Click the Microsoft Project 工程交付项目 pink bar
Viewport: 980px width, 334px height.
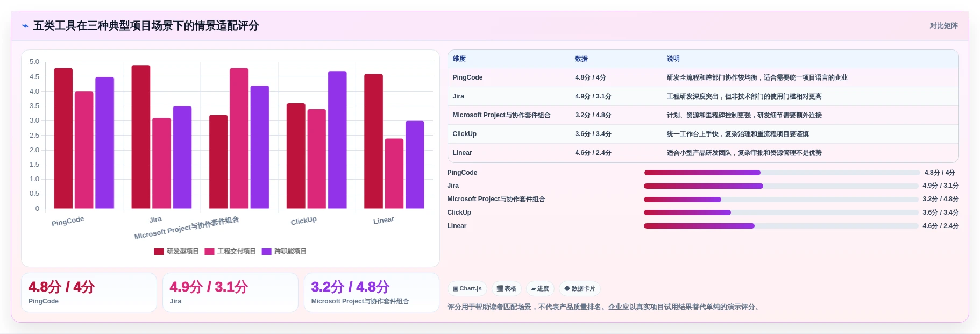(239, 138)
